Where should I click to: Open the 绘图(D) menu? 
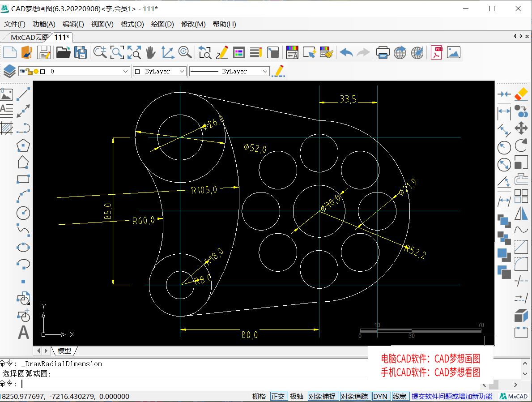point(162,24)
